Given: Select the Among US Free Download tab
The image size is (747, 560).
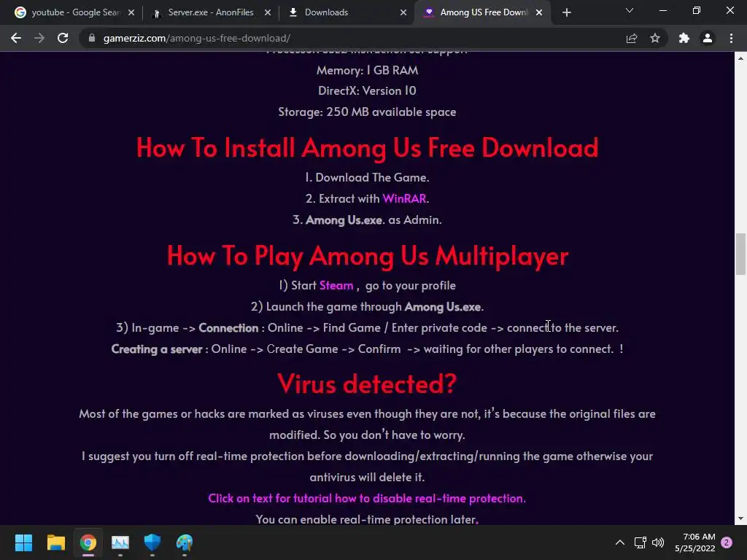Looking at the screenshot, I should [482, 12].
